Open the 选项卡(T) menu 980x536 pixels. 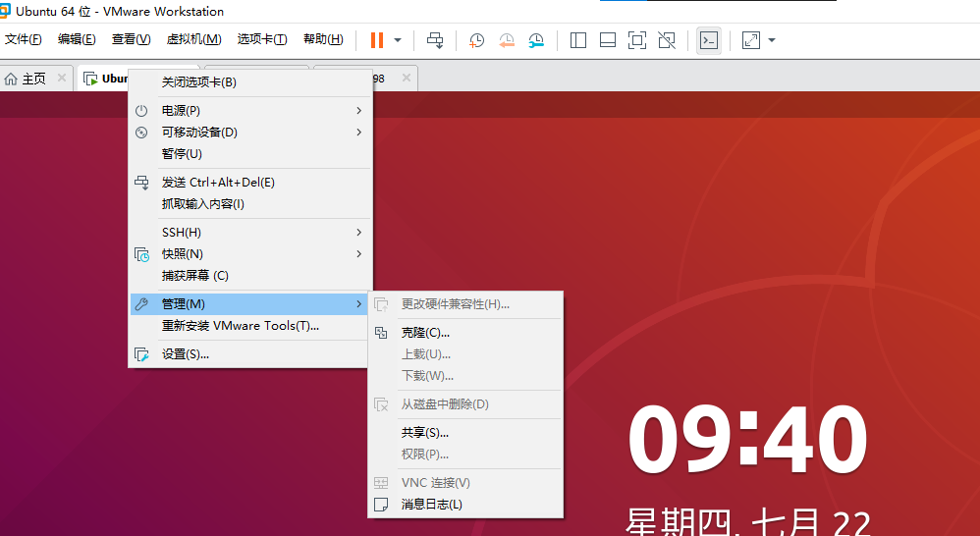coord(262,39)
